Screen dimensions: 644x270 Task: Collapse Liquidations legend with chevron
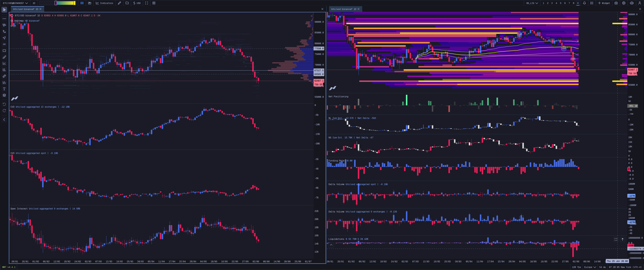(331, 245)
